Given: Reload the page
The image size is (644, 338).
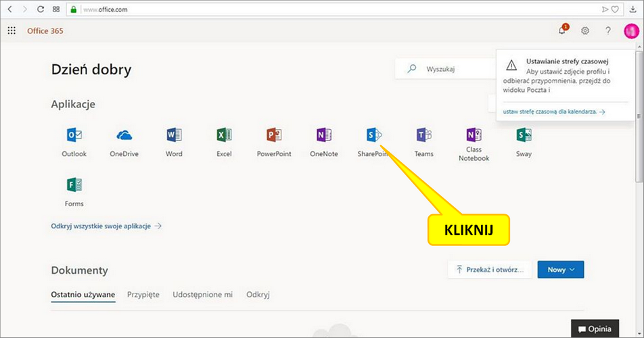Looking at the screenshot, I should 41,9.
